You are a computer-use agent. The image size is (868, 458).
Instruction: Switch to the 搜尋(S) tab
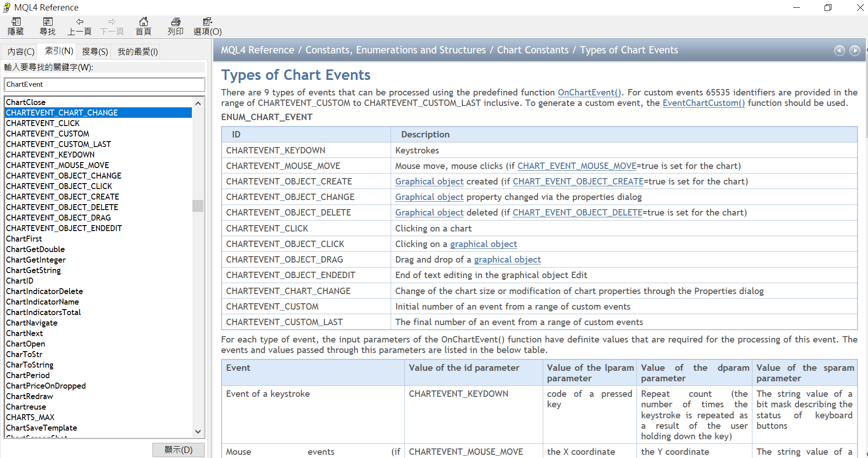(95, 52)
